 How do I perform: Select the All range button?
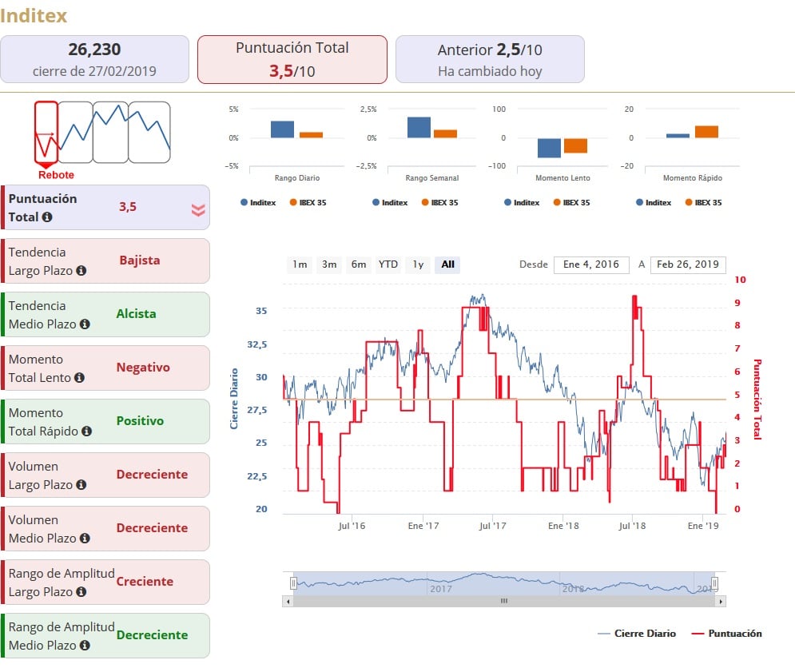pyautogui.click(x=447, y=264)
